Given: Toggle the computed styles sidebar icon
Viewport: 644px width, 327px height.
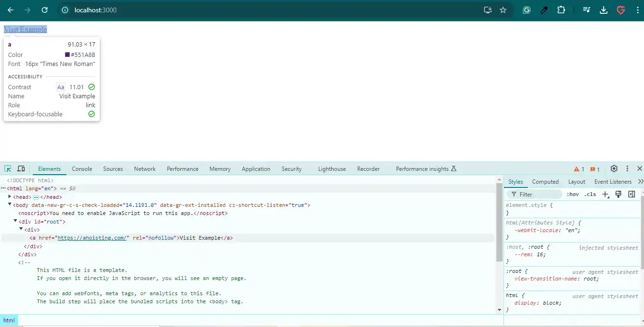Looking at the screenshot, I should click(x=632, y=194).
